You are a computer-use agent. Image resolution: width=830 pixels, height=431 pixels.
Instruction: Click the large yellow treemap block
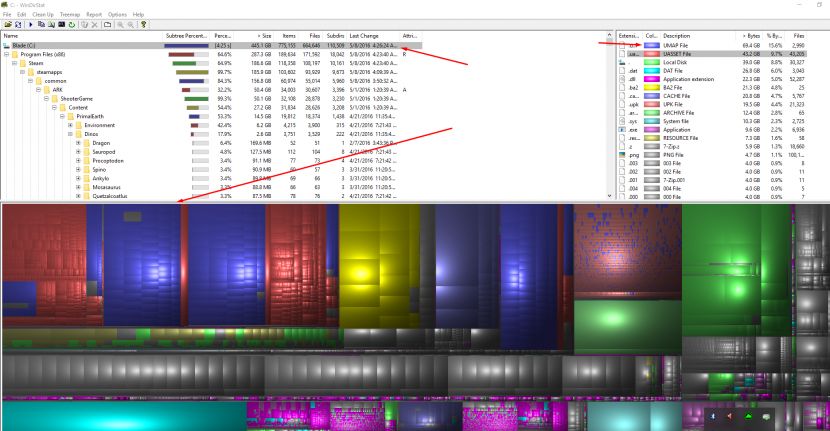pos(379,266)
